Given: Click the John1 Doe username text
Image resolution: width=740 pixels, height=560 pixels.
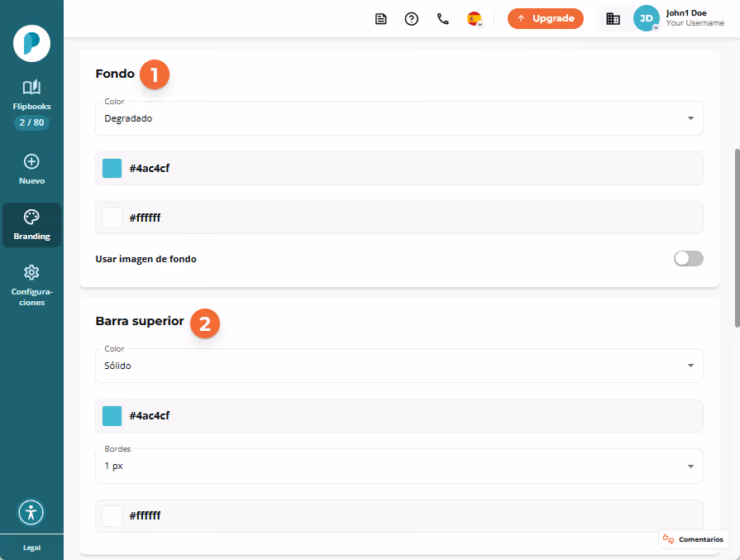Looking at the screenshot, I should click(686, 13).
